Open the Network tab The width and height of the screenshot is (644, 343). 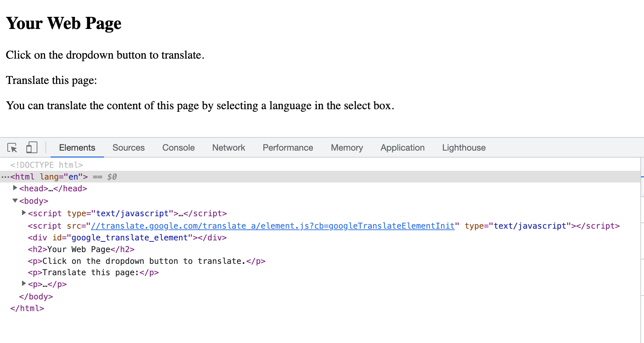pyautogui.click(x=229, y=148)
